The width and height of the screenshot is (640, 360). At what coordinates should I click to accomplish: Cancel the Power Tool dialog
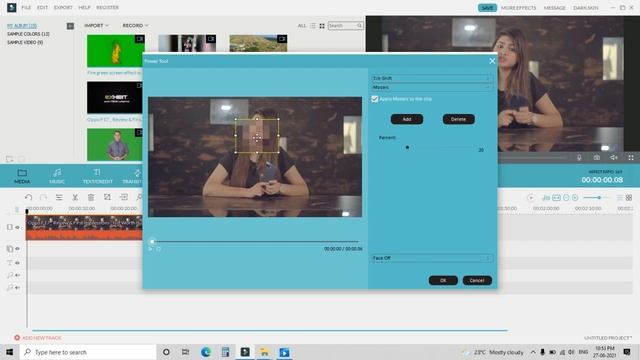tap(477, 280)
